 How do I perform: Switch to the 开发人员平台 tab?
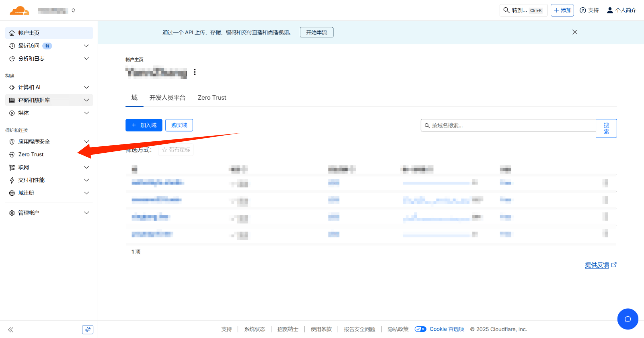167,98
